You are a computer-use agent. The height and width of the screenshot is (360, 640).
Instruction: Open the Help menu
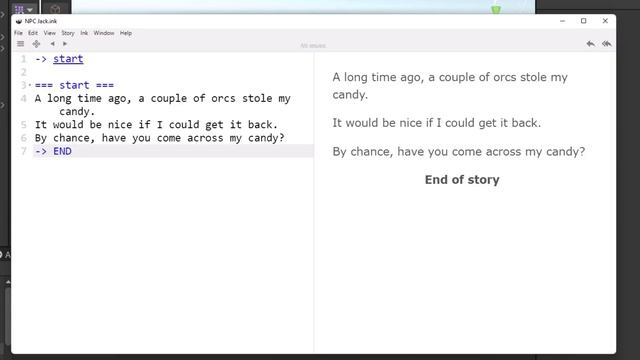[126, 33]
